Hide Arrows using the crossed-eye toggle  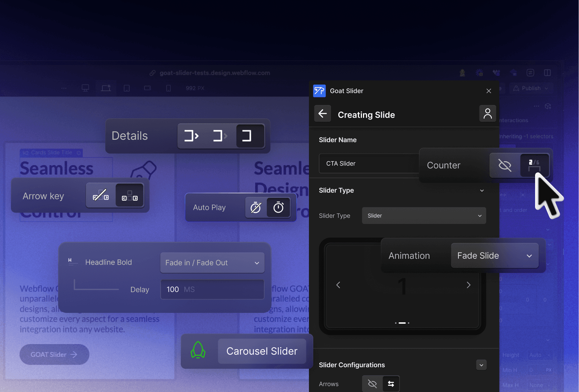point(372,384)
